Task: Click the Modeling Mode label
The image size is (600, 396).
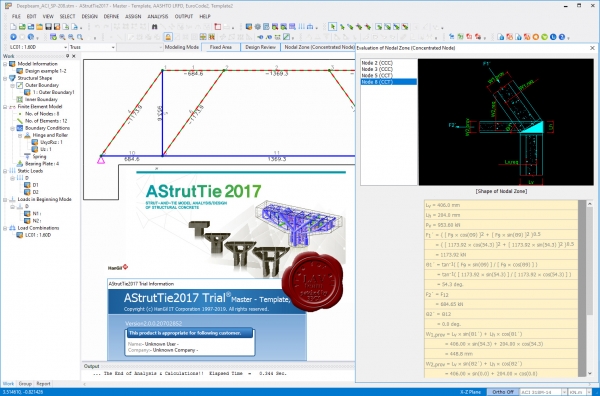Action: (182, 47)
